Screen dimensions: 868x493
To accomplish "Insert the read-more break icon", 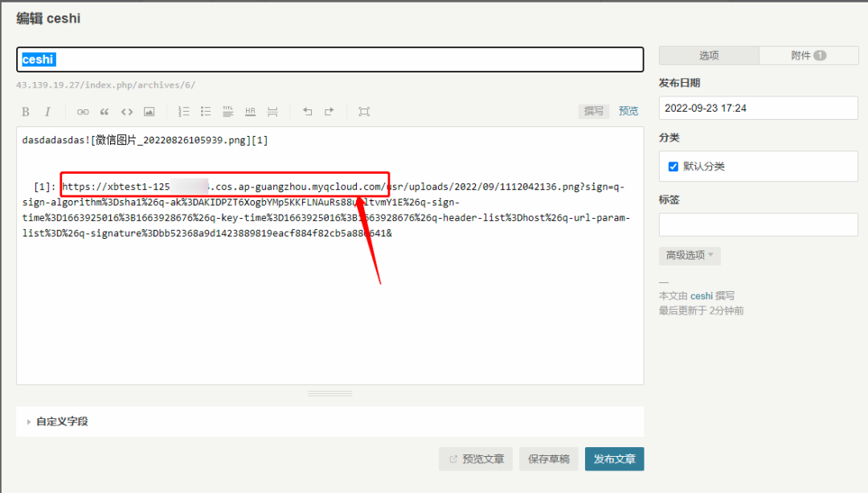I will (272, 112).
